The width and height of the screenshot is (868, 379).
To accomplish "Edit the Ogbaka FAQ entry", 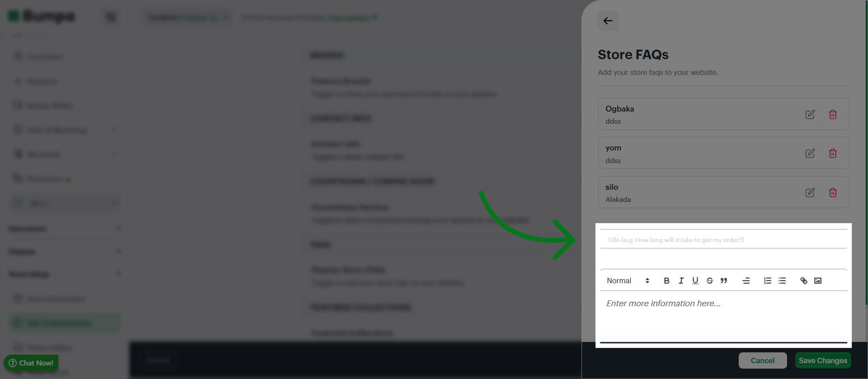I will (810, 115).
